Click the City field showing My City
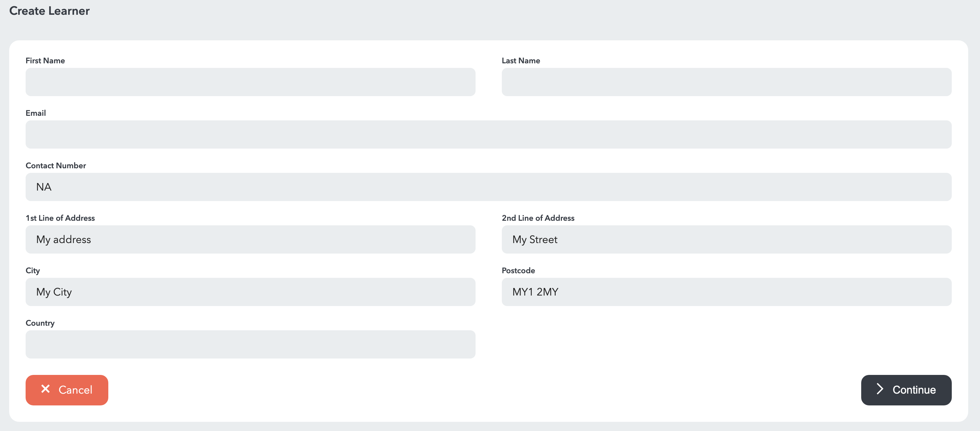The image size is (980, 431). pyautogui.click(x=250, y=292)
